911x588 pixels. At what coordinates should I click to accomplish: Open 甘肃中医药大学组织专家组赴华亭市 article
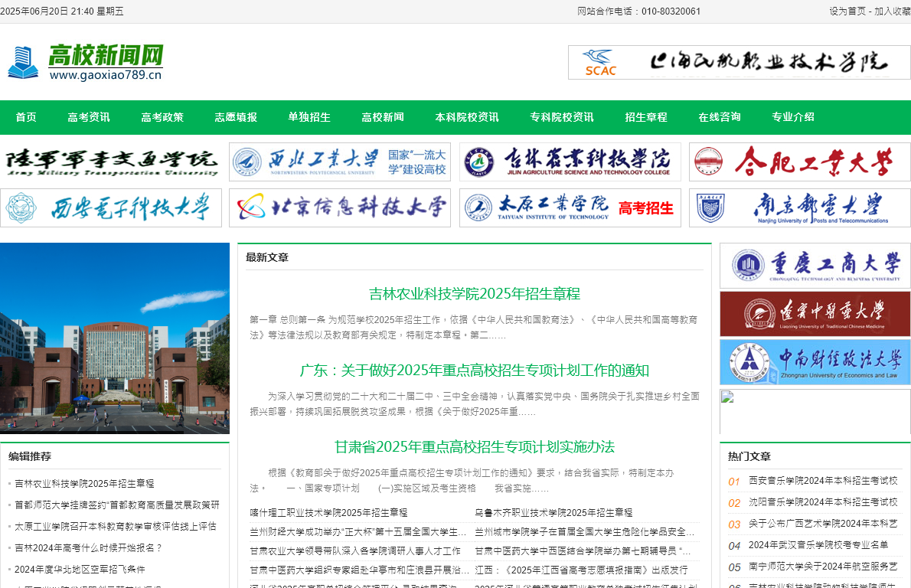point(359,570)
